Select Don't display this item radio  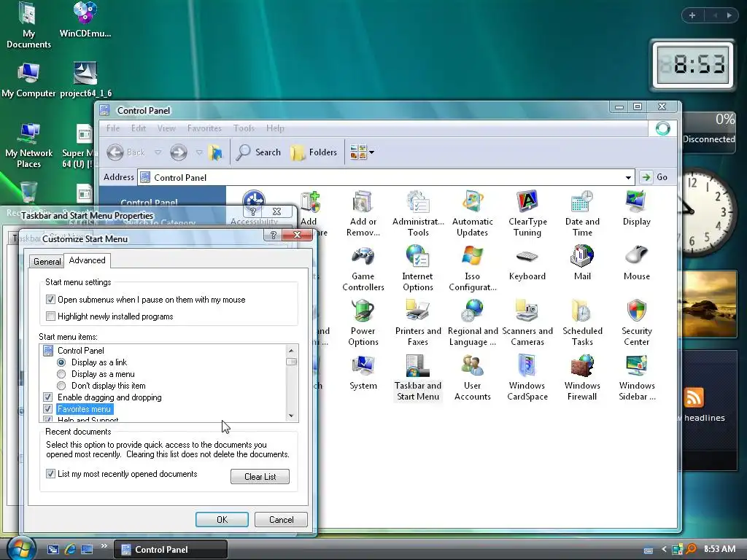(61, 386)
